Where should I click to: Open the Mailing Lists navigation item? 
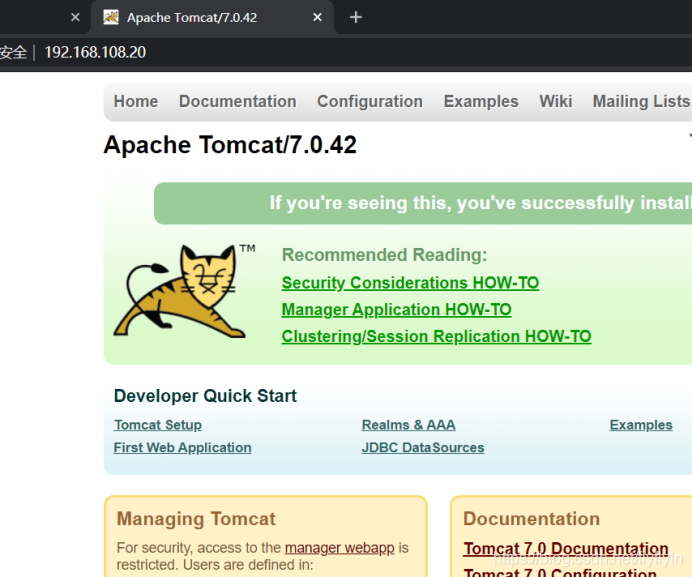pos(642,102)
